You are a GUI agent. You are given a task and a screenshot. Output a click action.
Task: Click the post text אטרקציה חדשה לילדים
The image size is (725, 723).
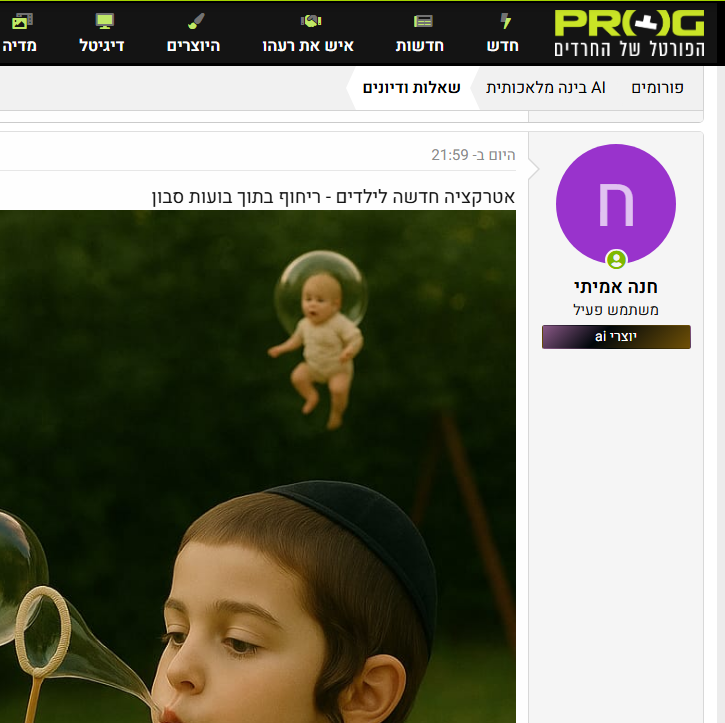click(x=425, y=197)
